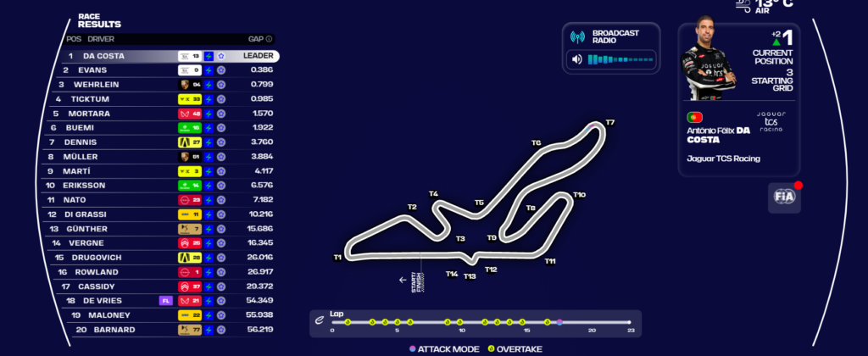Image resolution: width=868 pixels, height=356 pixels.
Task: Click the pink attack mode marker on lap timeline
Action: pos(559,322)
